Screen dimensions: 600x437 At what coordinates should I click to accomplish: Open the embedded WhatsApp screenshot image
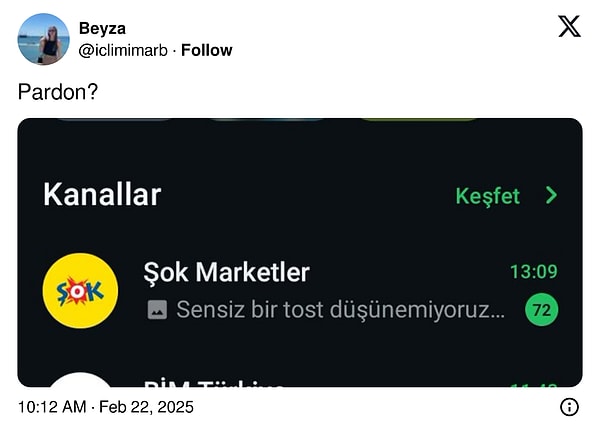click(300, 253)
